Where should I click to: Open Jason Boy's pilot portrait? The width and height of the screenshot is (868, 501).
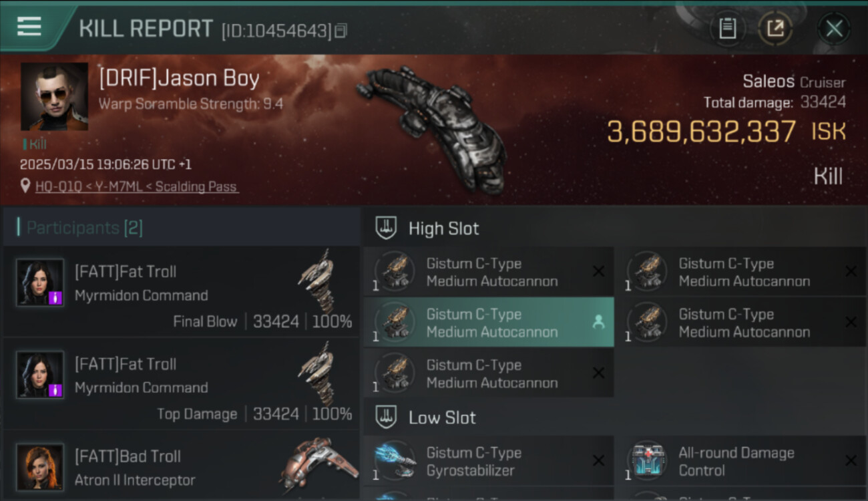click(x=54, y=97)
